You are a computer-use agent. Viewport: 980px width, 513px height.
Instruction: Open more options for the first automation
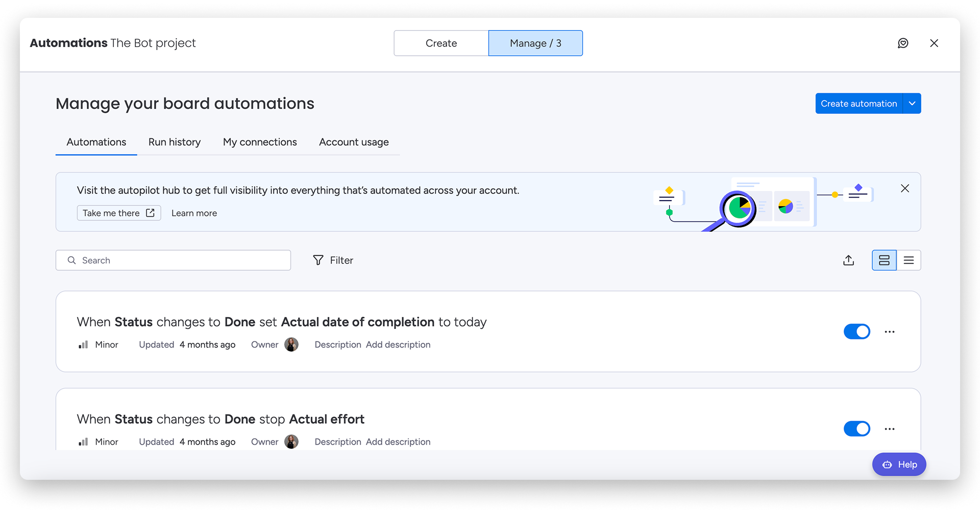coord(890,332)
